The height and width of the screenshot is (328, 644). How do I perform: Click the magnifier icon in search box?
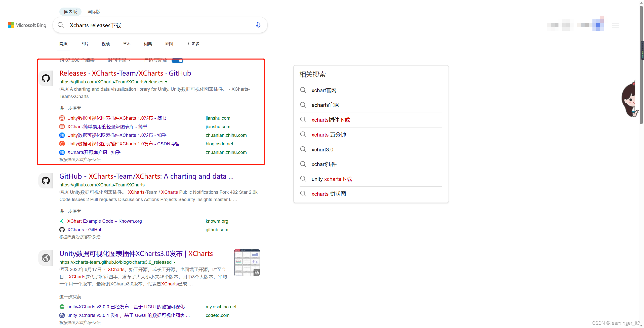61,25
